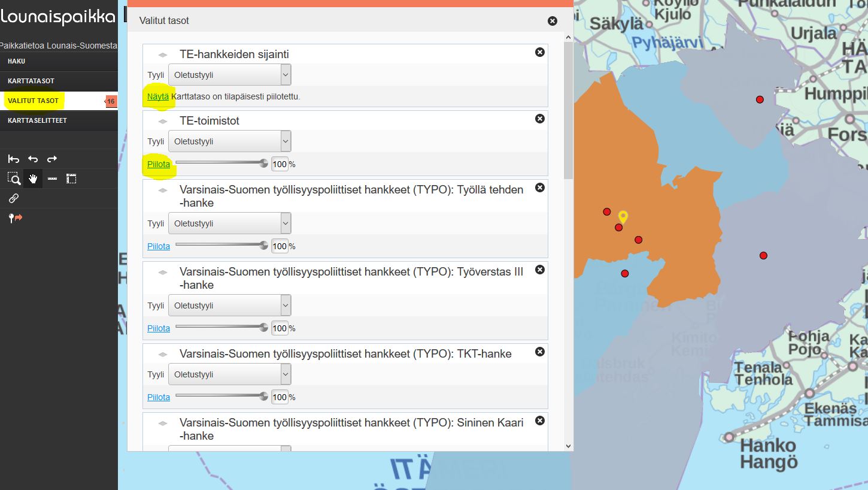The height and width of the screenshot is (490, 868).
Task: Open the Karttaselitteet menu
Action: 59,120
